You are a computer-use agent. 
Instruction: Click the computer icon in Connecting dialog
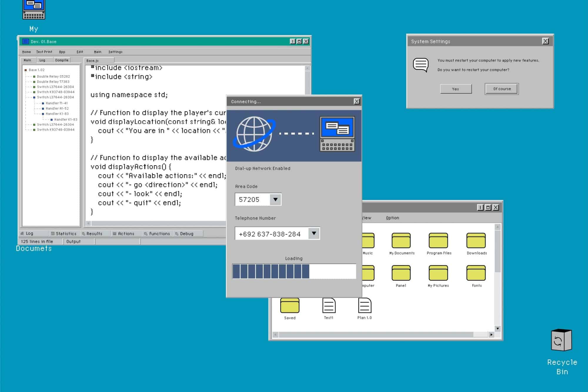click(x=337, y=134)
